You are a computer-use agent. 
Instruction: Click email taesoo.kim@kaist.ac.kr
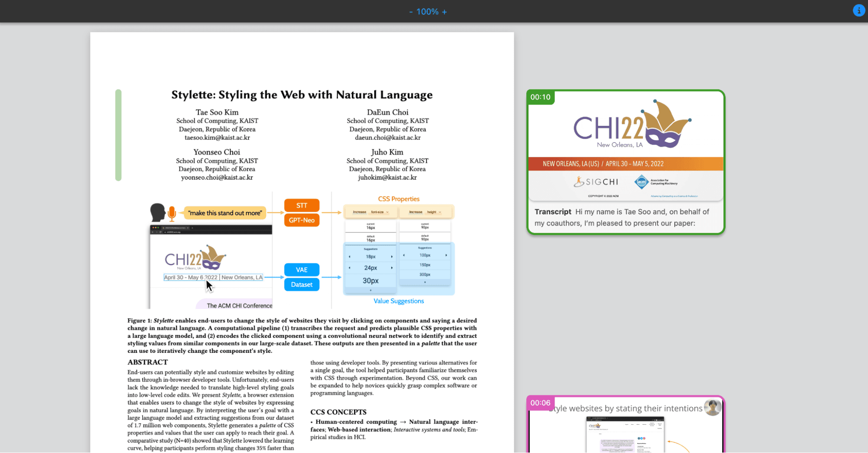pos(217,138)
